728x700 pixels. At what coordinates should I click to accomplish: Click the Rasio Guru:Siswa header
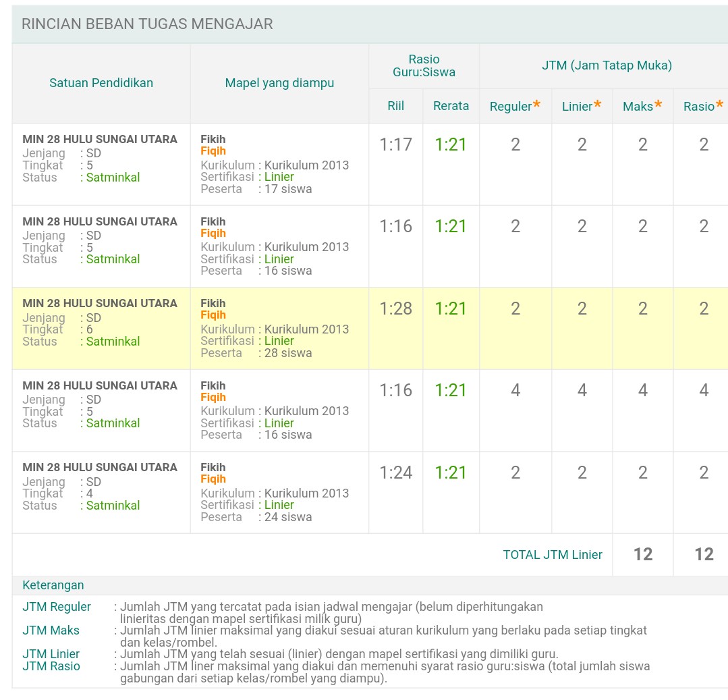point(424,65)
